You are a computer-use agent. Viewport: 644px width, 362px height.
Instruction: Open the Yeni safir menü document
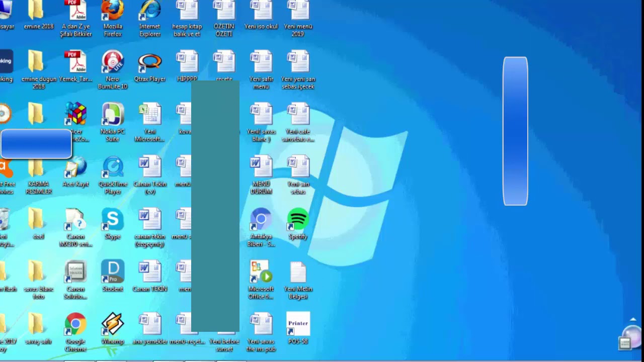pos(261,70)
